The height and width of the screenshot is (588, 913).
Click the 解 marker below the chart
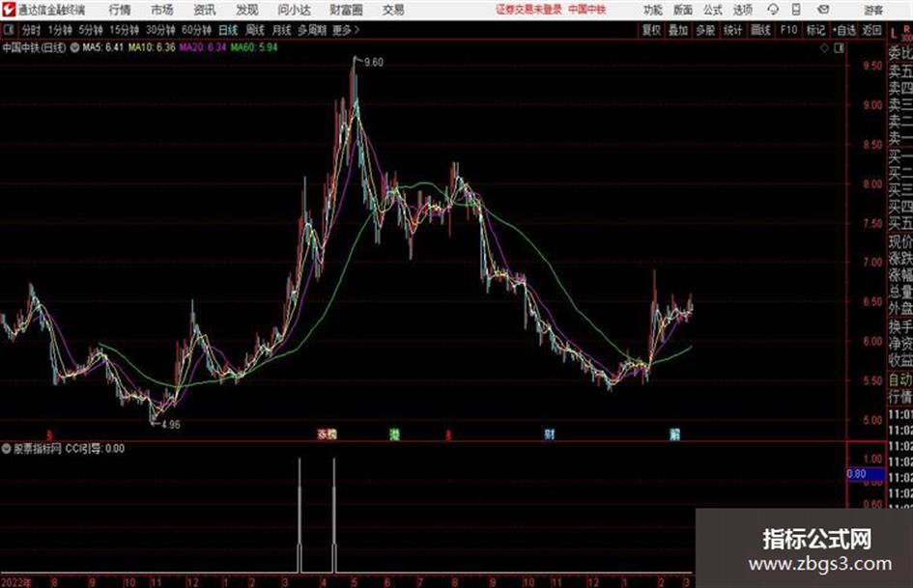[x=674, y=434]
